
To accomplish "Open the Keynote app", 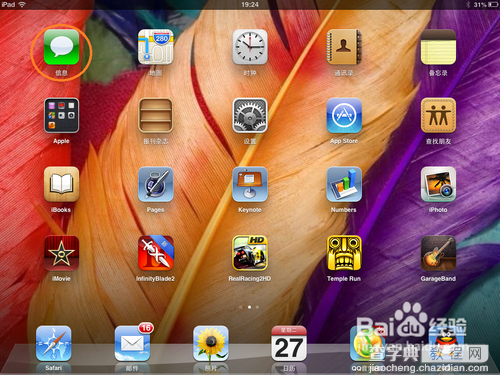I will (x=250, y=184).
